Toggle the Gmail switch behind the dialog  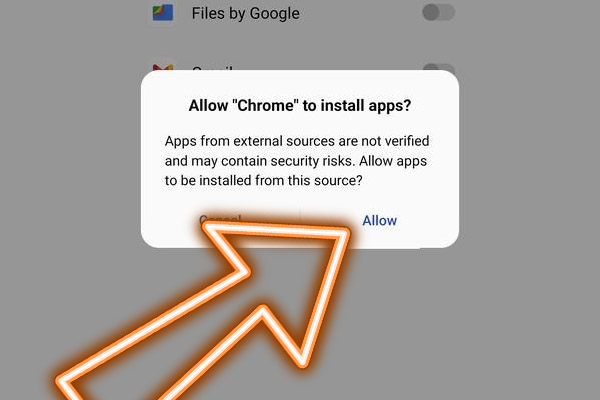pyautogui.click(x=439, y=67)
